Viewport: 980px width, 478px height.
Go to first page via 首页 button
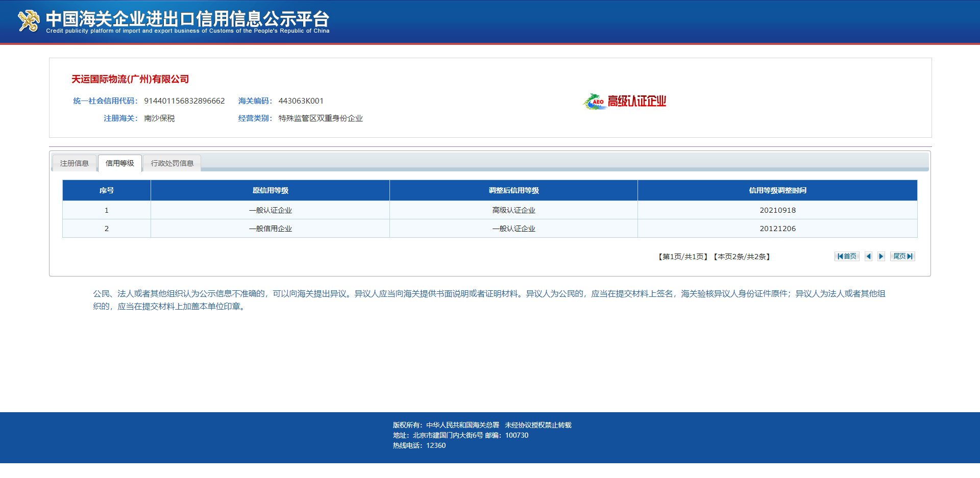coord(847,257)
